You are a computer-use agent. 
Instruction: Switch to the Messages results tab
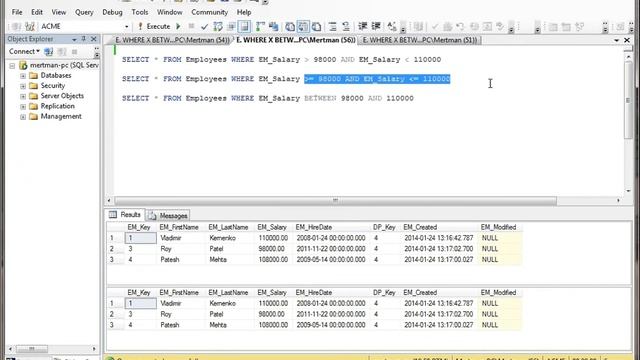tap(169, 216)
